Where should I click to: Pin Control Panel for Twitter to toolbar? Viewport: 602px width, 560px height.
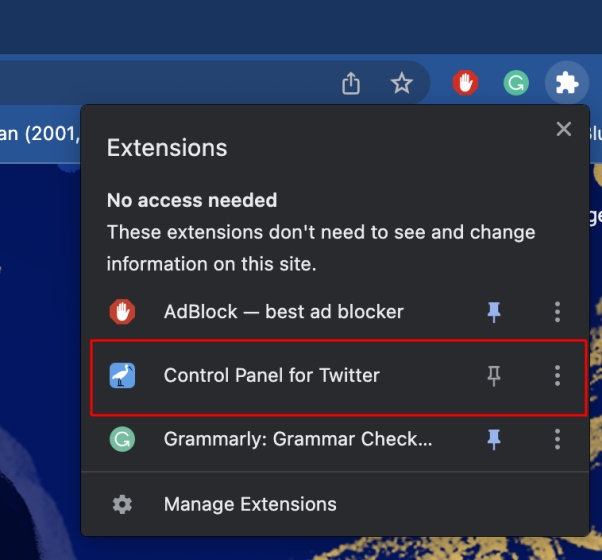click(x=494, y=375)
